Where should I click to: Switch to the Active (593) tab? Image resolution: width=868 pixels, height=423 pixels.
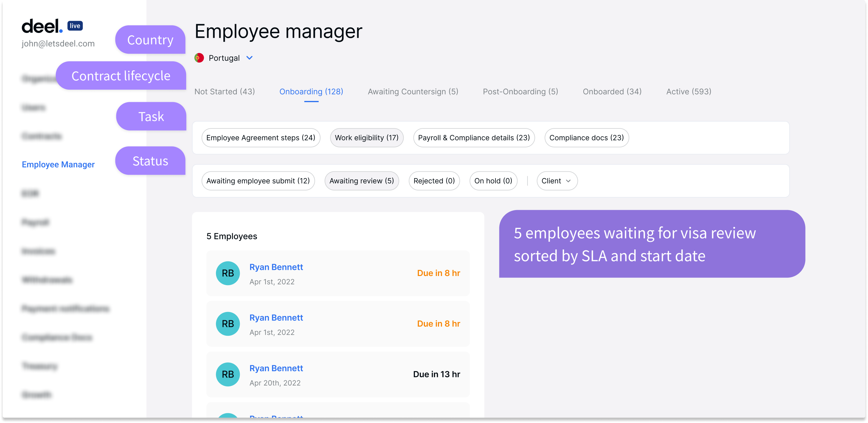[689, 91]
